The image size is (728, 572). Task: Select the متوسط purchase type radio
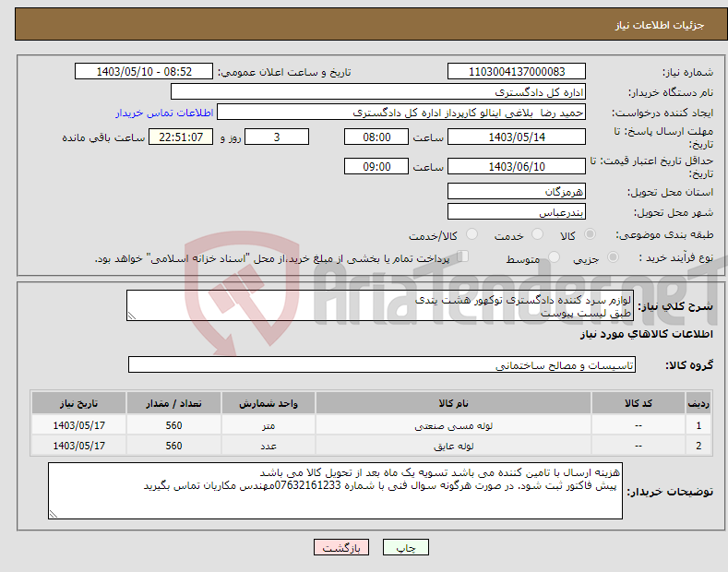(x=554, y=256)
